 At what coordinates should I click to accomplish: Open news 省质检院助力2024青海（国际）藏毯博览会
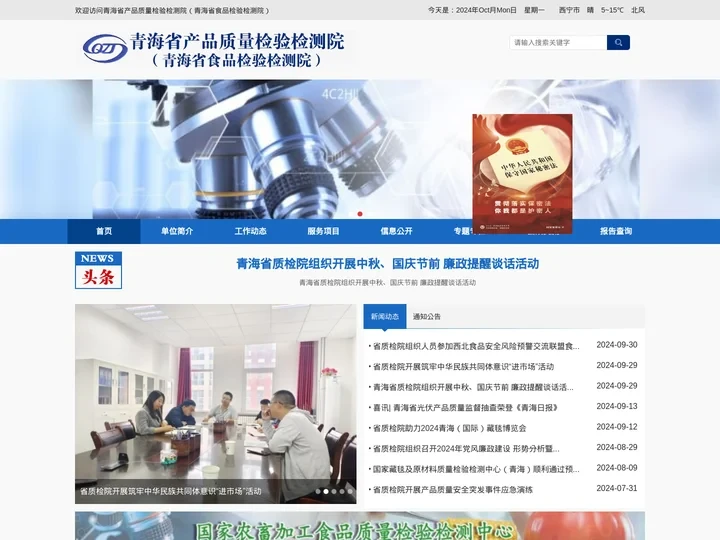[450, 428]
